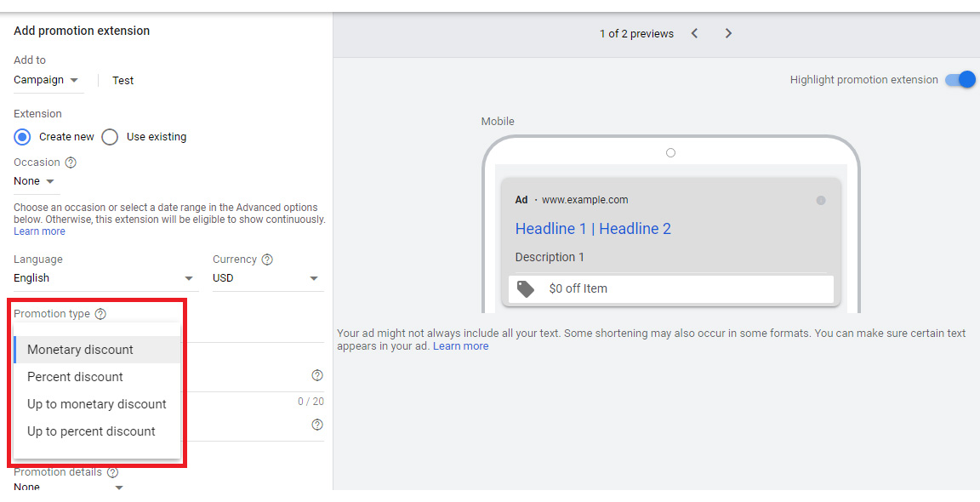Viewport: 980px width, 502px height.
Task: Show the next ad preview
Action: click(x=728, y=33)
